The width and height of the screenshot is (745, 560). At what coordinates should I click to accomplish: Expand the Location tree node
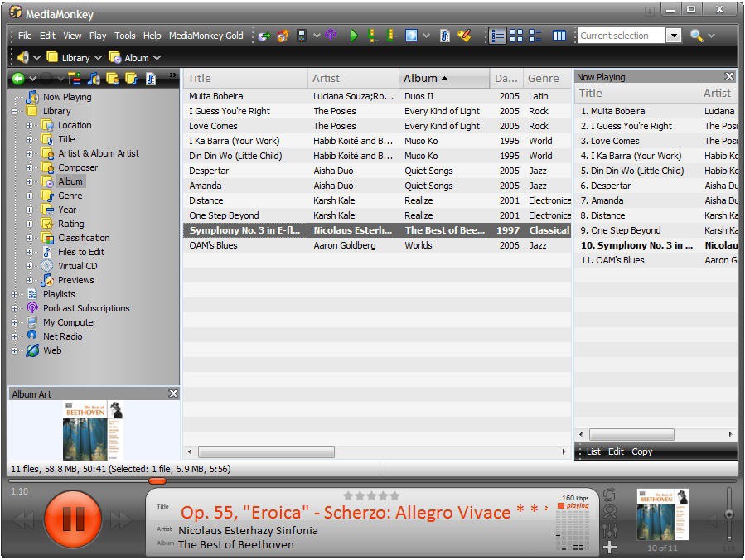[30, 125]
